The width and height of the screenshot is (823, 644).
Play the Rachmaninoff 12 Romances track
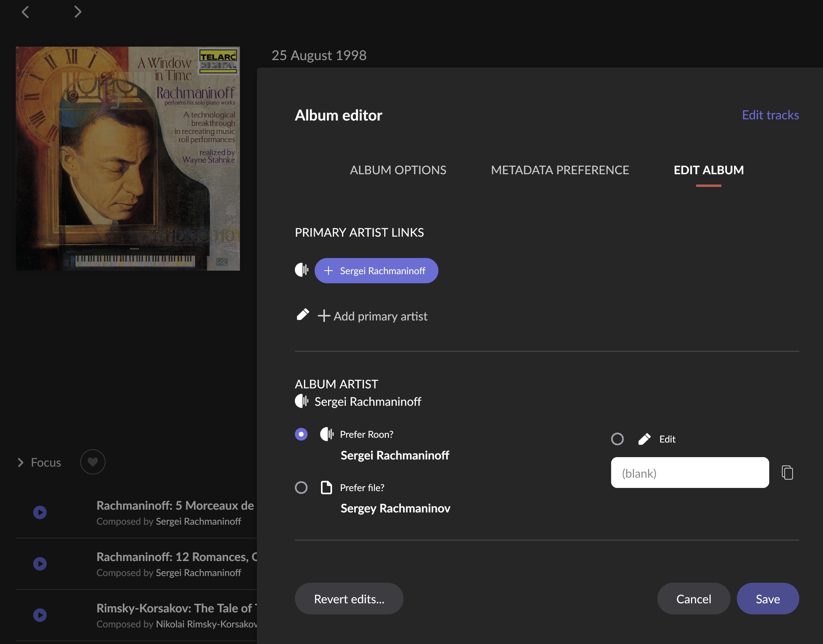pos(40,564)
